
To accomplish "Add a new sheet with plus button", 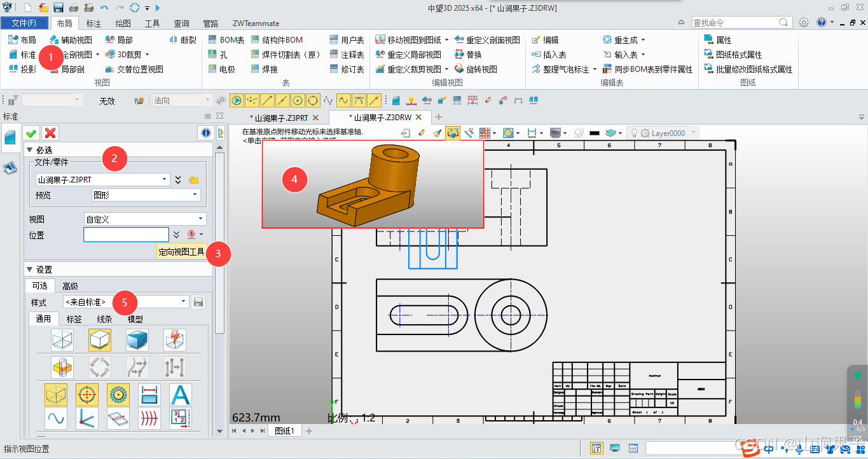I will tap(310, 430).
